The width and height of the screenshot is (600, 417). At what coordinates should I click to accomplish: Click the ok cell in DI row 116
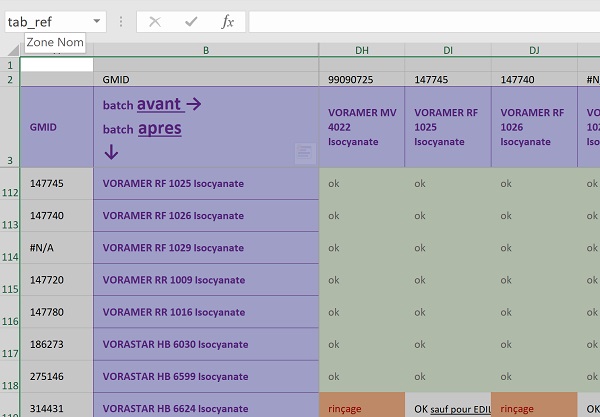[x=448, y=312]
